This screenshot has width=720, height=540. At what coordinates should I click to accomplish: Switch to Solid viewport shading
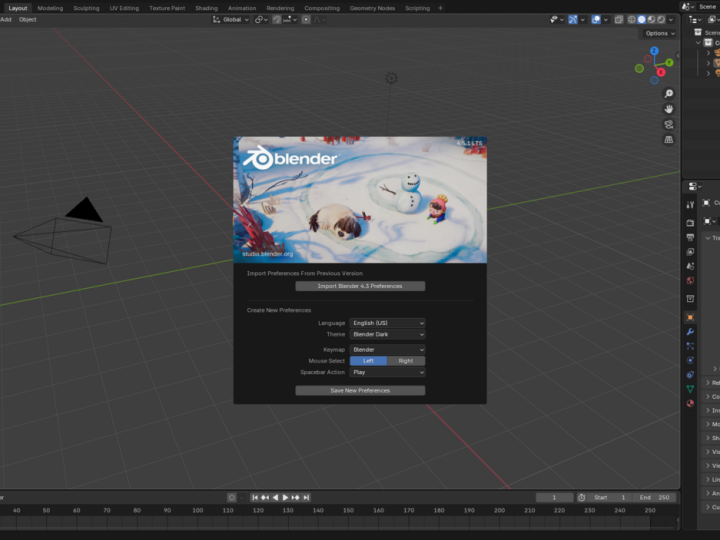641,20
